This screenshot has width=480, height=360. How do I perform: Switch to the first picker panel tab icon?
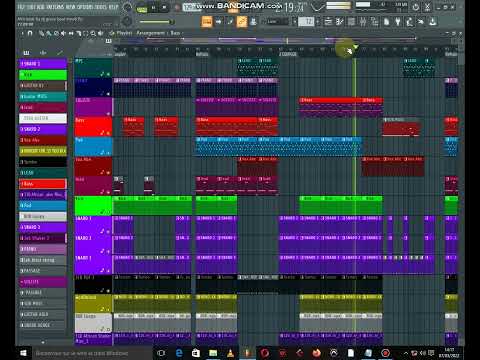pos(27,53)
